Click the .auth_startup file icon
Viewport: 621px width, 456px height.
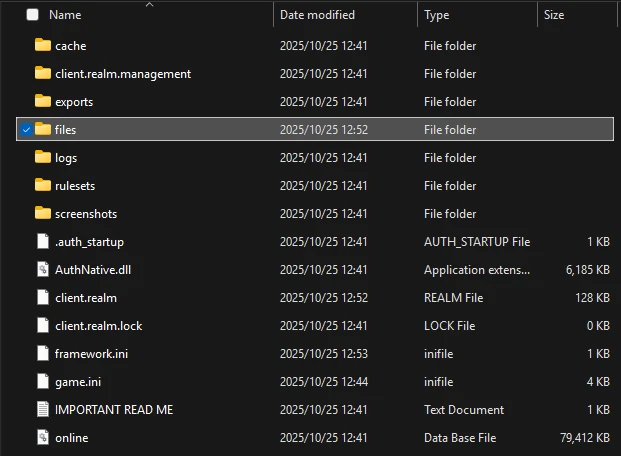coord(42,241)
